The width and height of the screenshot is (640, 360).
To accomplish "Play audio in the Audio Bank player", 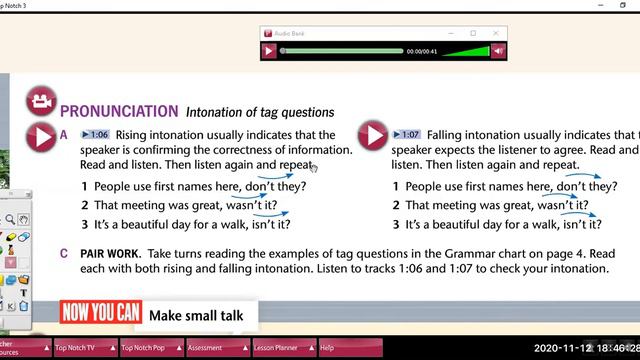I will pos(269,51).
